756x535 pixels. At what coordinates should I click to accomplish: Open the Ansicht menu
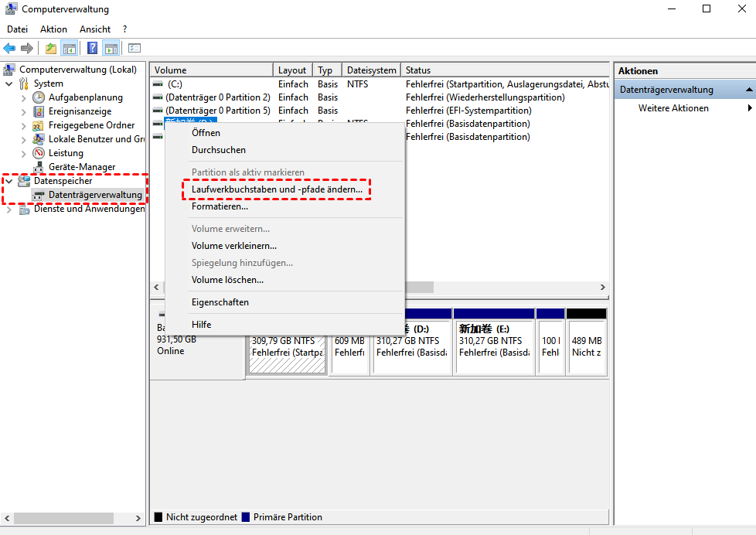[95, 29]
